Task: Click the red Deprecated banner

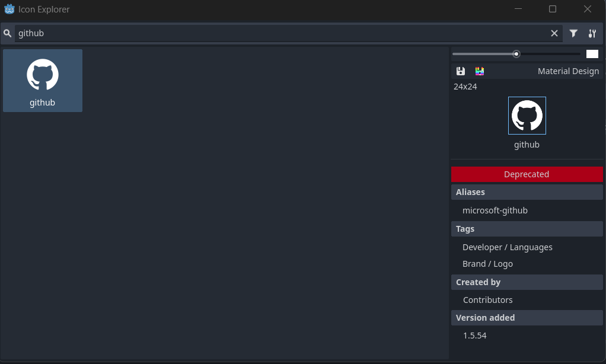Action: [x=527, y=174]
